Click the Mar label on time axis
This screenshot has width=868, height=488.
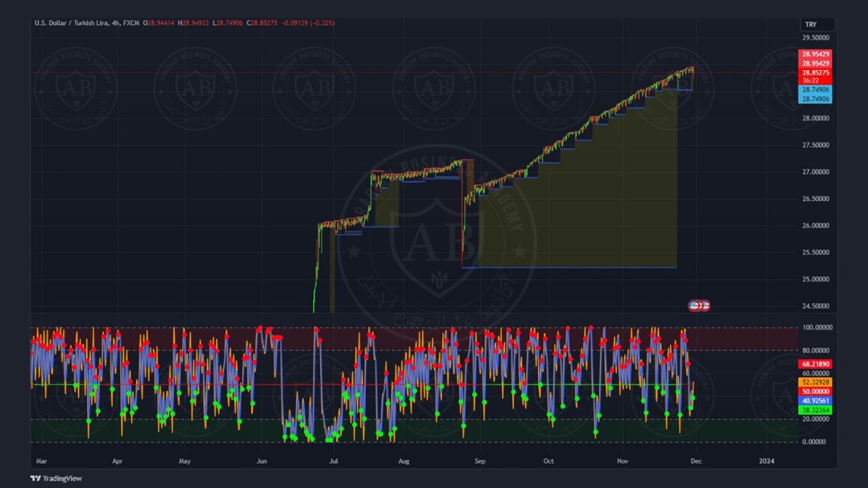pos(41,461)
